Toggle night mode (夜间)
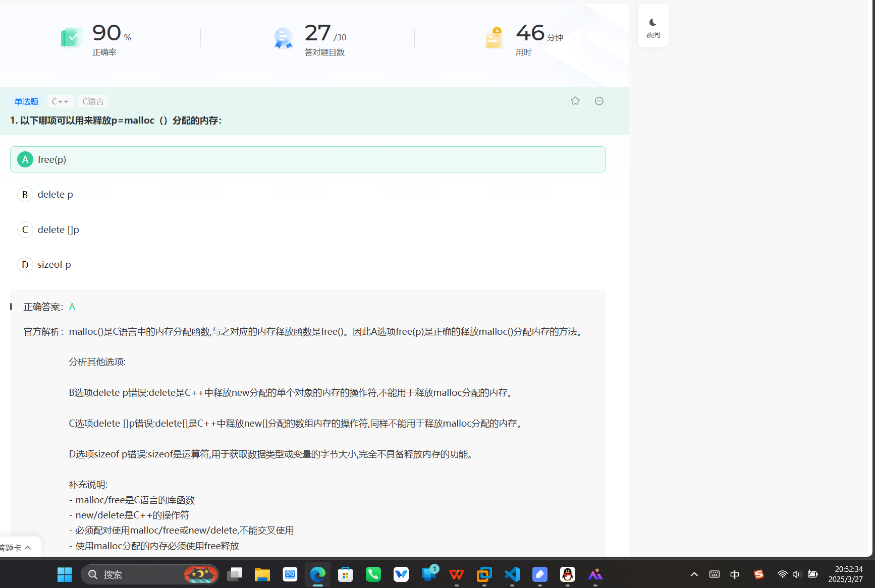 (653, 26)
